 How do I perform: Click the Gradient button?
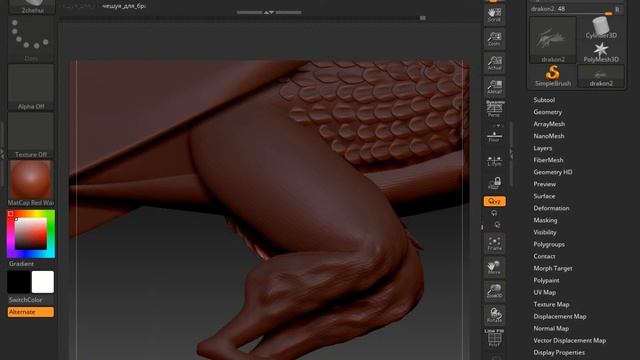(21, 264)
